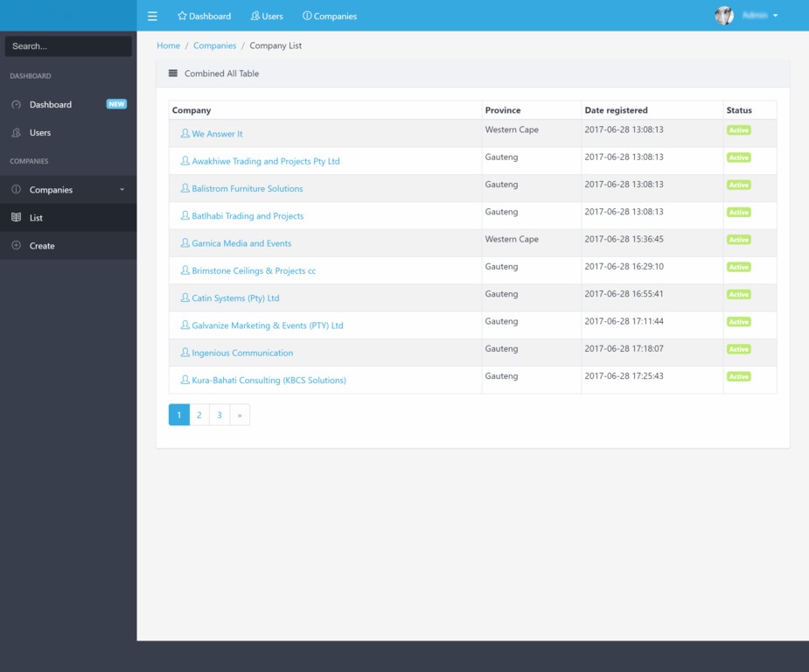Expand the Admin user dropdown arrow
Image resolution: width=809 pixels, height=672 pixels.
click(775, 16)
